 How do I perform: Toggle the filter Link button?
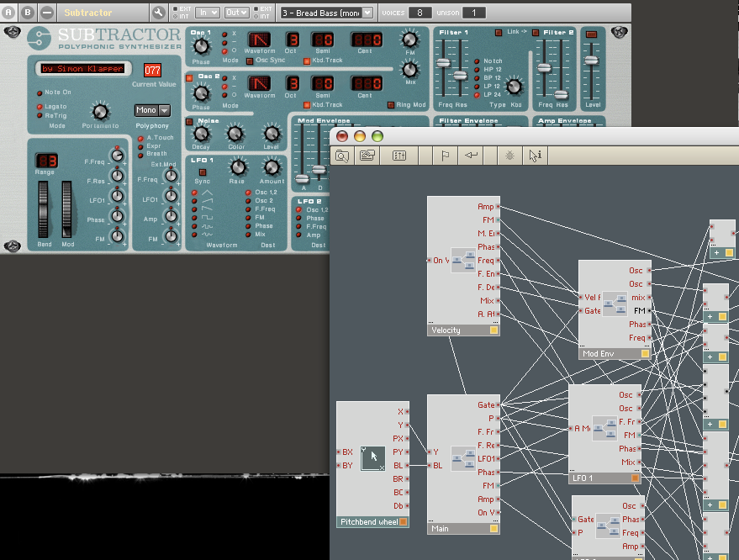[x=499, y=33]
